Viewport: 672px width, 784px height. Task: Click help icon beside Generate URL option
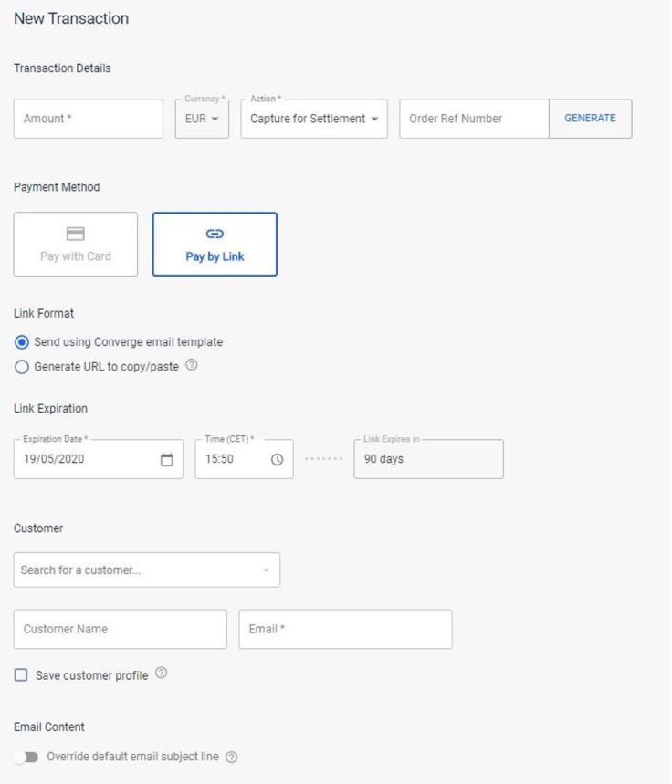point(192,366)
